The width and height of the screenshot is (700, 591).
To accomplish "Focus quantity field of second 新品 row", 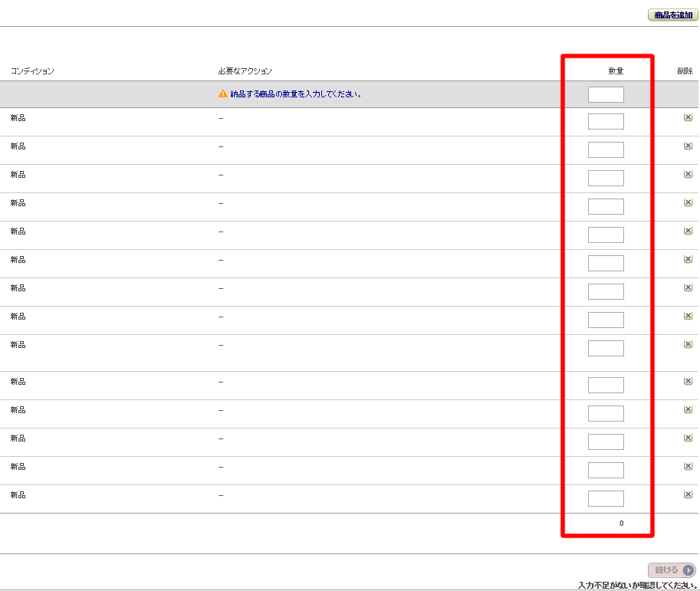I will click(x=606, y=150).
